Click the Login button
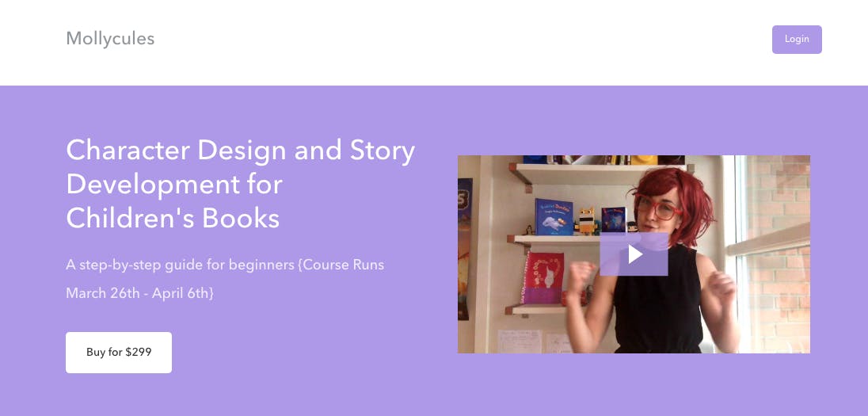The width and height of the screenshot is (868, 416). point(797,40)
